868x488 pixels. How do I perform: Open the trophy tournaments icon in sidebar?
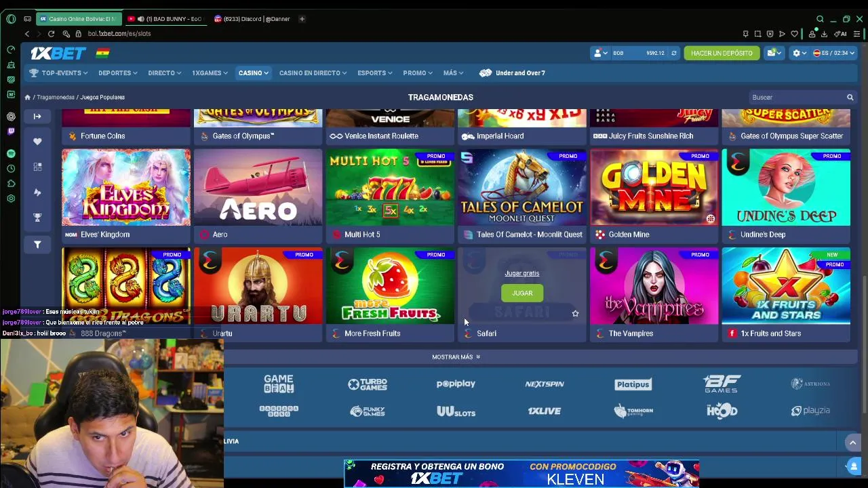pyautogui.click(x=37, y=218)
